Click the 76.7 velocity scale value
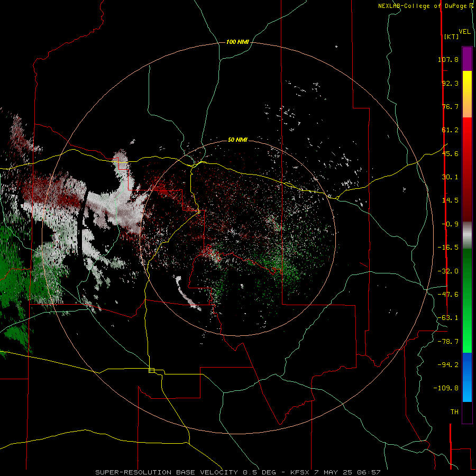476x476 pixels. point(450,106)
